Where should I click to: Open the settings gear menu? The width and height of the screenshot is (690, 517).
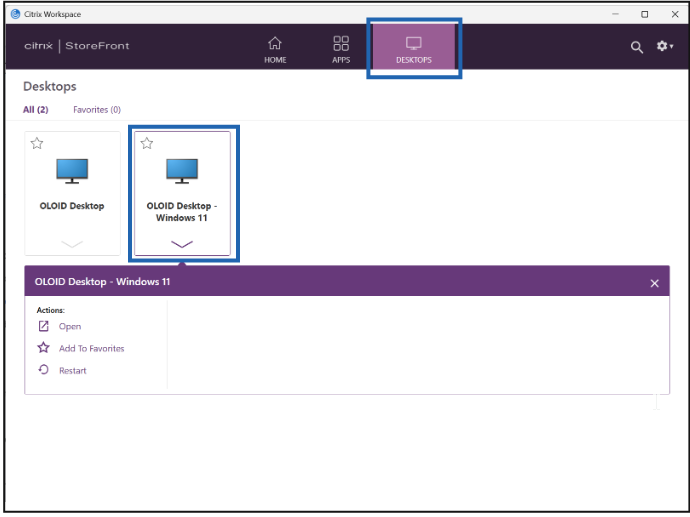point(664,46)
